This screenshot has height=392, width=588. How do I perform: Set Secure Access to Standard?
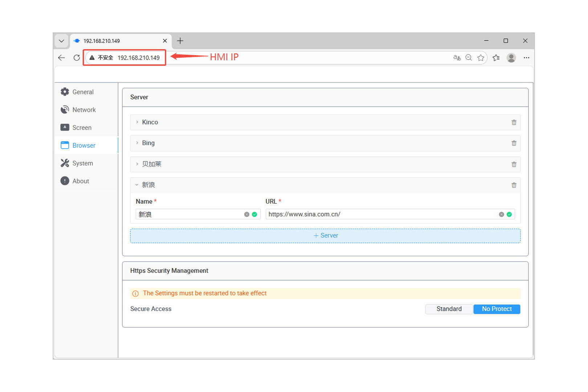click(x=449, y=309)
